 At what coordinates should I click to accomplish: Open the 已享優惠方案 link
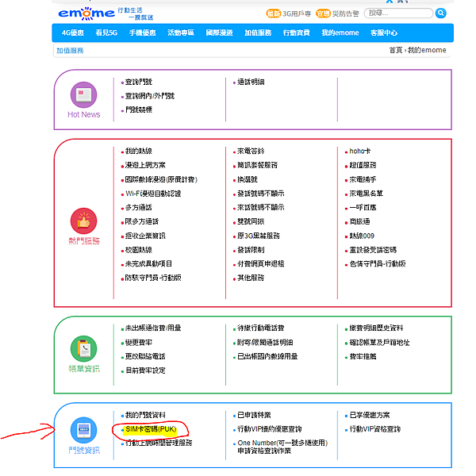click(370, 415)
